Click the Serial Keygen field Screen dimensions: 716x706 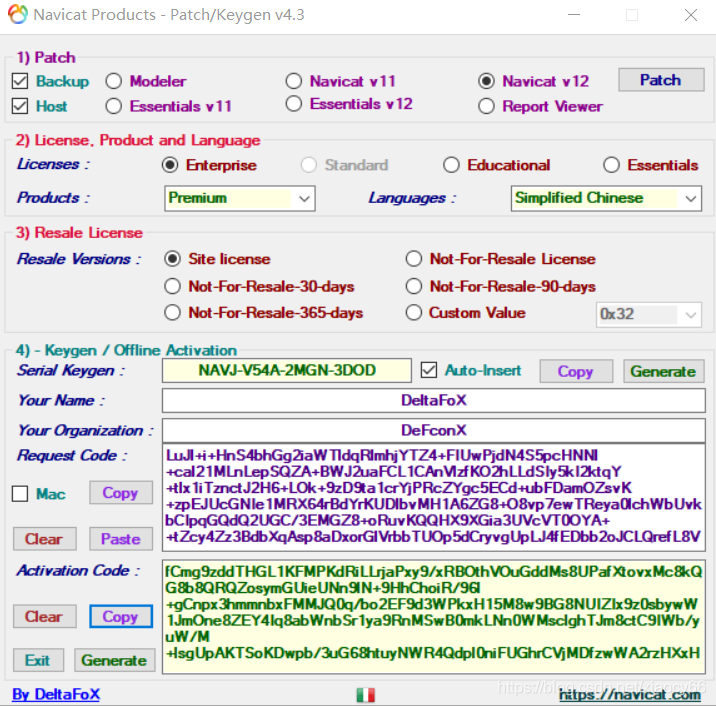287,370
